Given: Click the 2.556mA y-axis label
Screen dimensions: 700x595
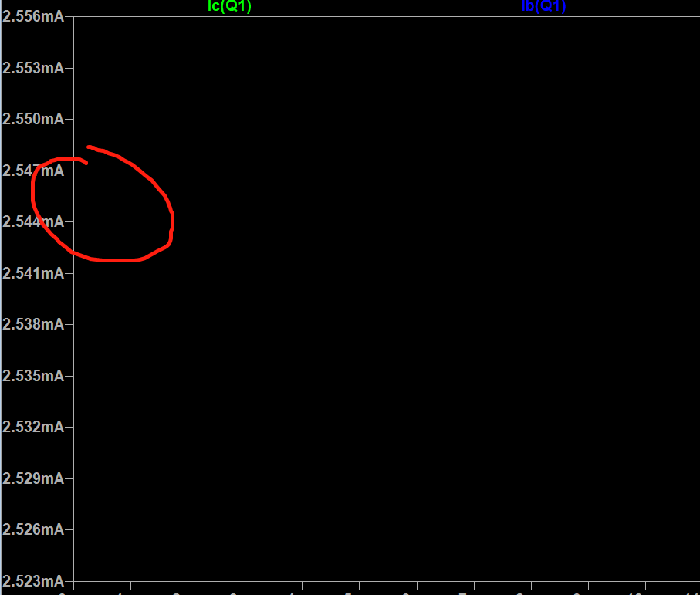Looking at the screenshot, I should [33, 16].
